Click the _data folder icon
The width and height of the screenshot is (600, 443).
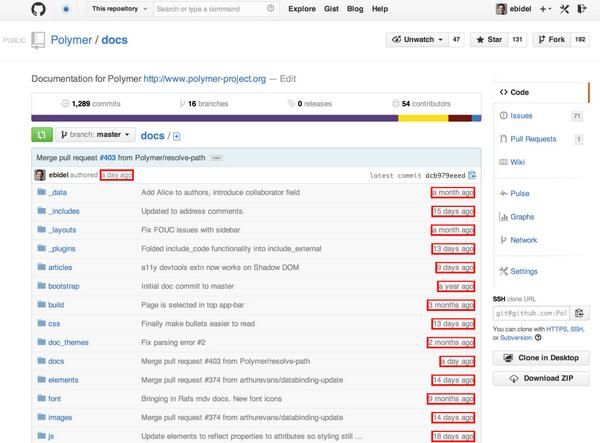coord(41,192)
